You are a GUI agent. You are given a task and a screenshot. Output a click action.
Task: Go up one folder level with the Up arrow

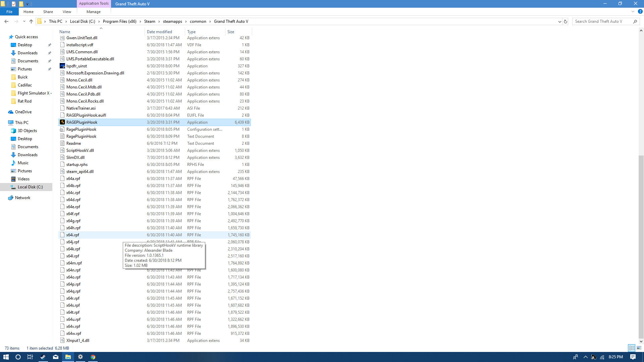click(31, 21)
